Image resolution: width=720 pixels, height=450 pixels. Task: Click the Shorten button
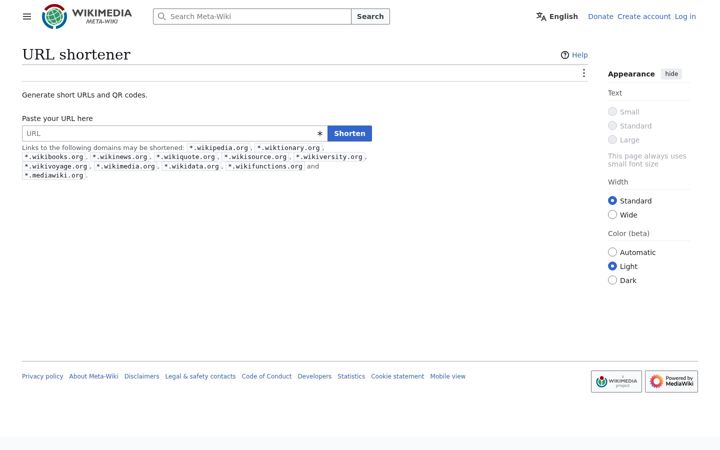[x=349, y=134]
